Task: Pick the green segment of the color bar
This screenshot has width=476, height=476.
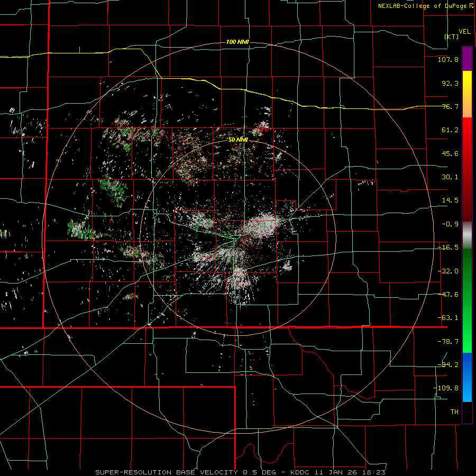Action: (x=467, y=300)
